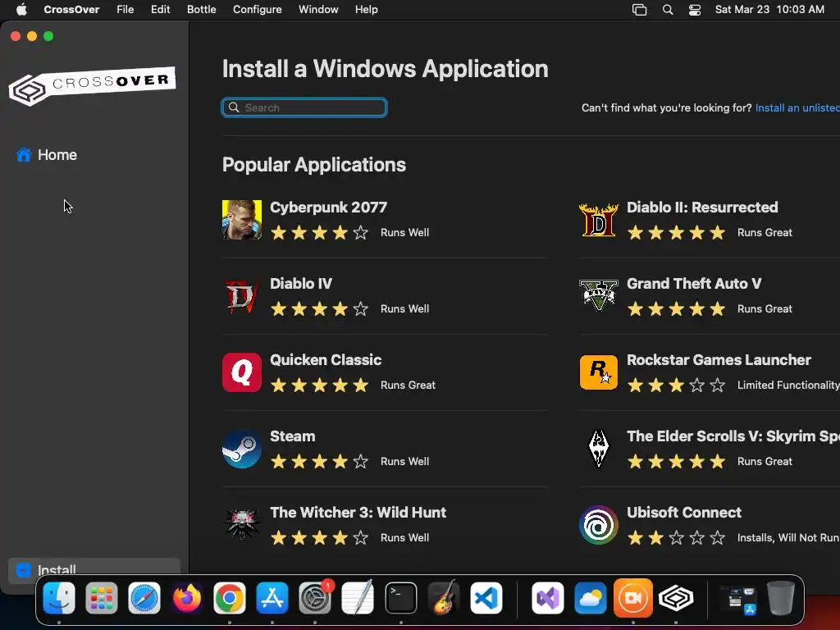Open System Settings with the update badge
The height and width of the screenshot is (630, 840).
coord(315,598)
